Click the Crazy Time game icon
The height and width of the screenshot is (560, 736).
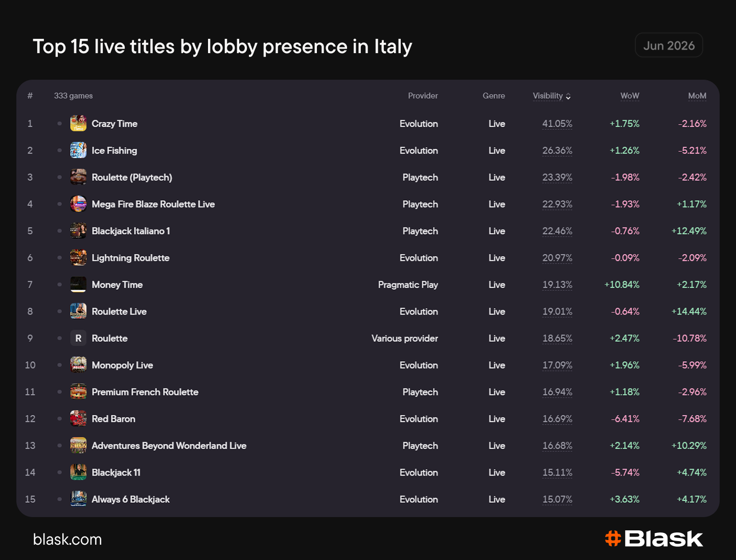[x=78, y=124]
